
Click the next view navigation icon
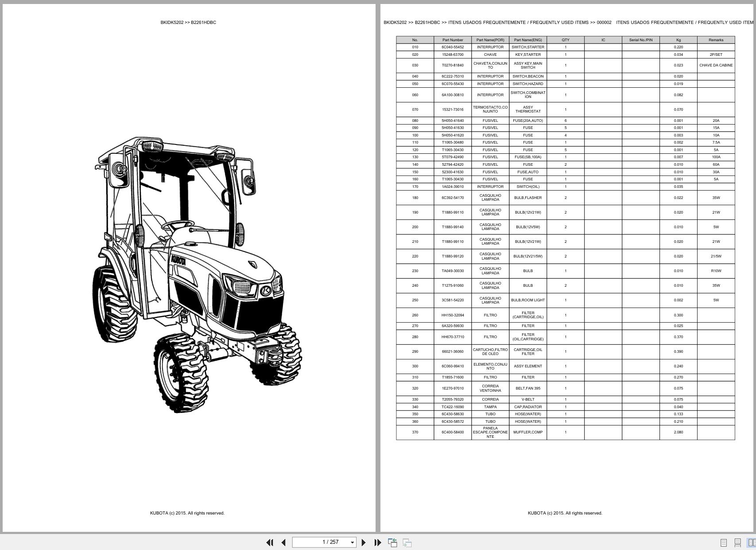(407, 542)
